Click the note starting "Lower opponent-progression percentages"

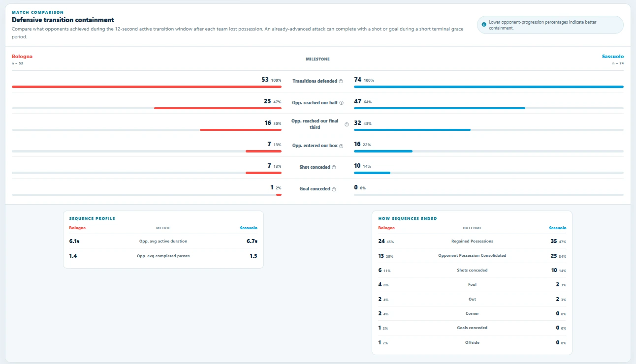coord(550,25)
